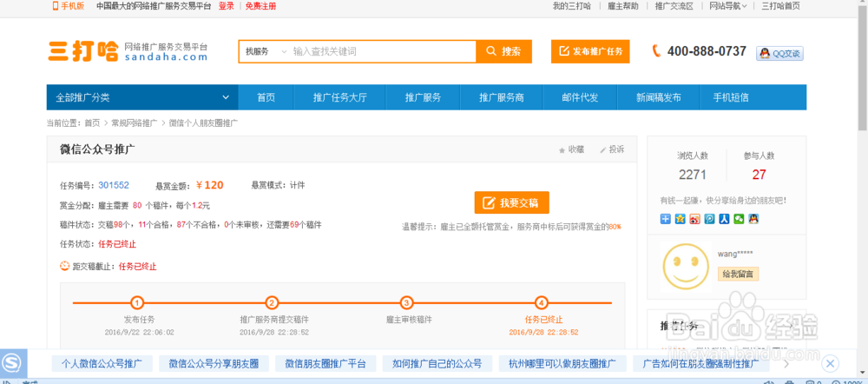Click the phone handset icon beside 400-888-0737
Screen dimensions: 868x384
click(656, 51)
